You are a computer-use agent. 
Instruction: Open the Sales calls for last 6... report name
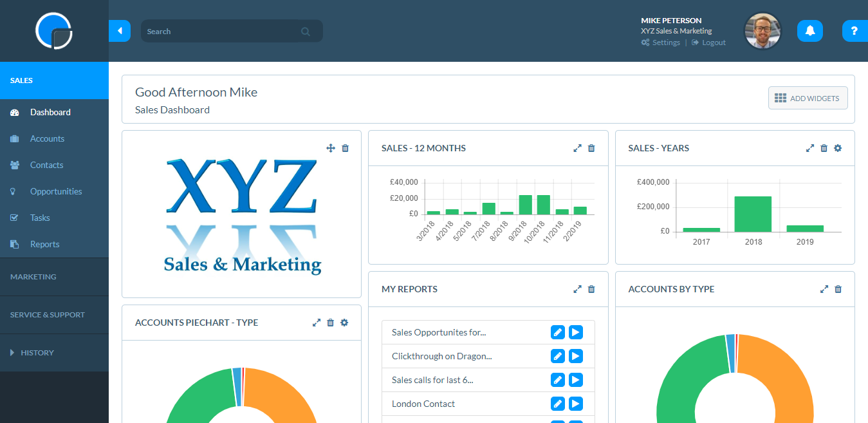(x=432, y=380)
